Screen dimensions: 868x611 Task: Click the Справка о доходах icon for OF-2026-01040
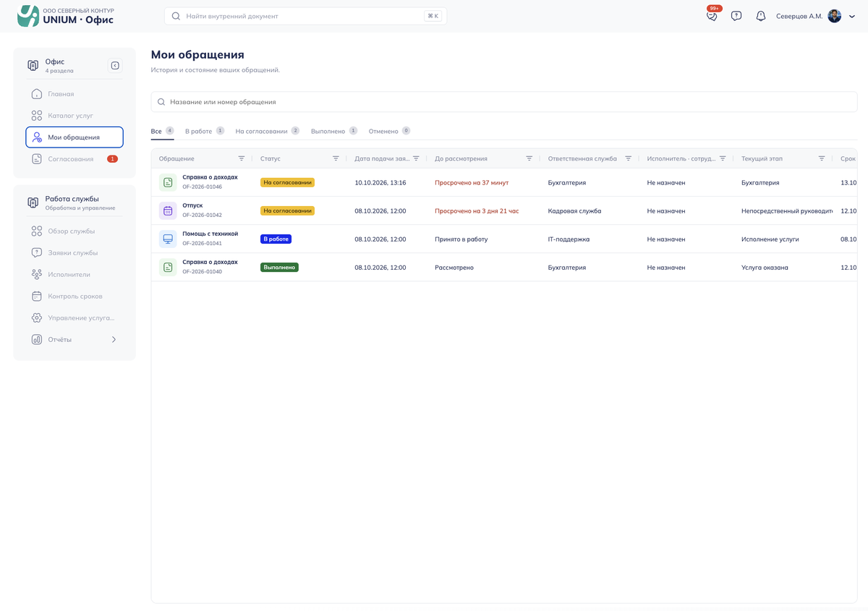(168, 268)
